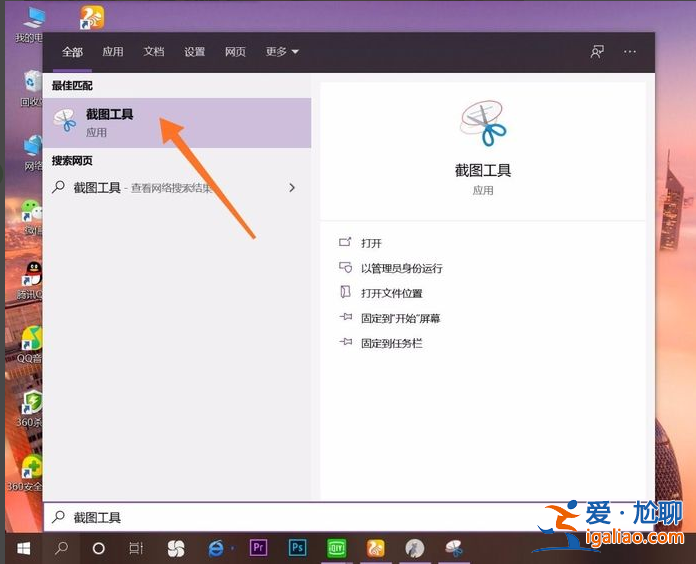This screenshot has width=696, height=564.
Task: Click the file location icon
Action: tap(345, 292)
